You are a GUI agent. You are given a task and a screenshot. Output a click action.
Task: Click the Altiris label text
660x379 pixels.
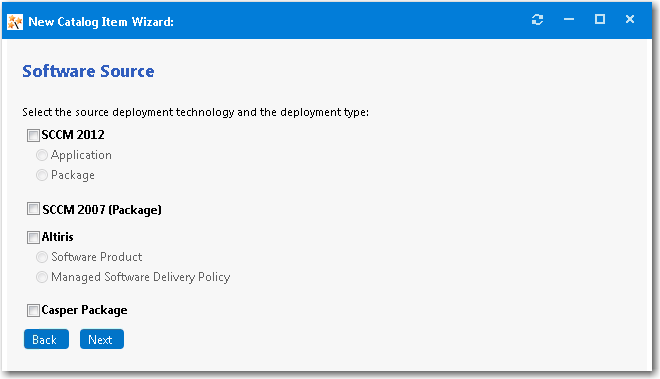58,237
